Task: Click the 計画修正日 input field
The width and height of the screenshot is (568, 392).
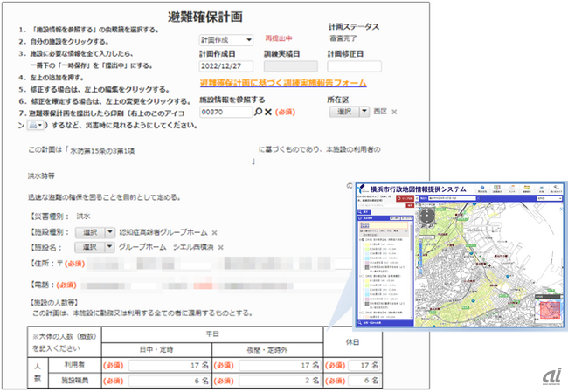Action: click(352, 65)
